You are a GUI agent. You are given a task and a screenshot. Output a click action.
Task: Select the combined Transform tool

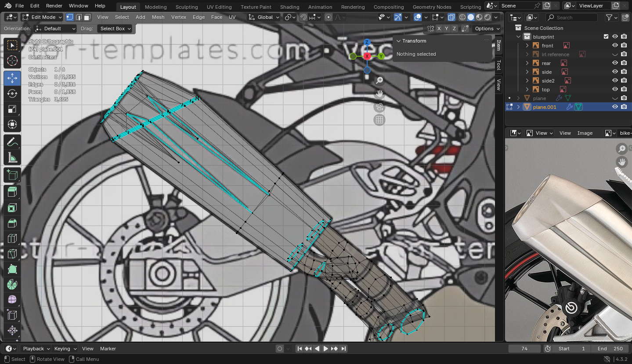12,125
